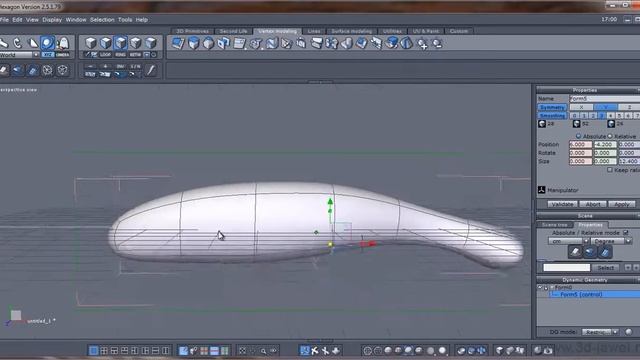This screenshot has height=360, width=640.
Task: Toggle symmetry Y axis
Action: (x=605, y=107)
